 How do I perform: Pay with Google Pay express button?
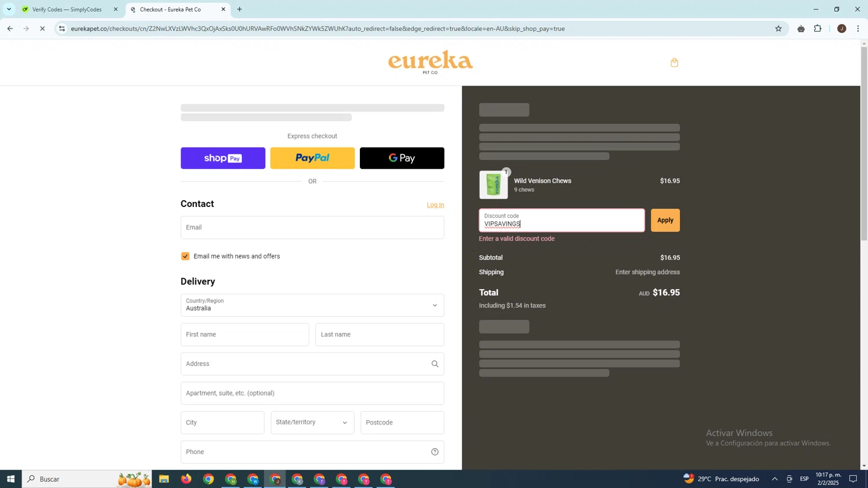pyautogui.click(x=402, y=158)
